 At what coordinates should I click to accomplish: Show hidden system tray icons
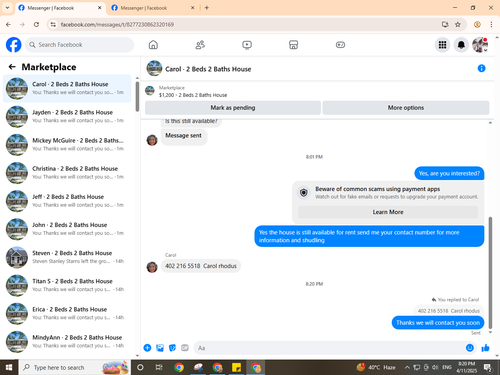pyautogui.click(x=407, y=367)
